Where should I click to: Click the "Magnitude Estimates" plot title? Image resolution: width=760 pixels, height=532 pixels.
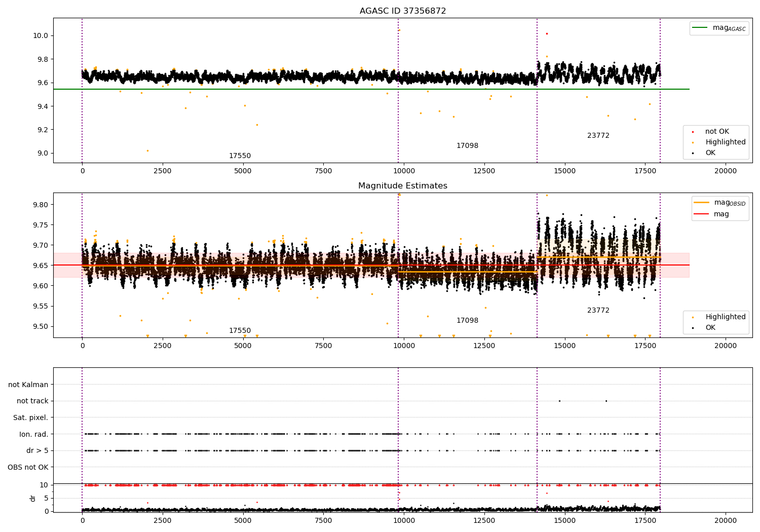(x=403, y=186)
